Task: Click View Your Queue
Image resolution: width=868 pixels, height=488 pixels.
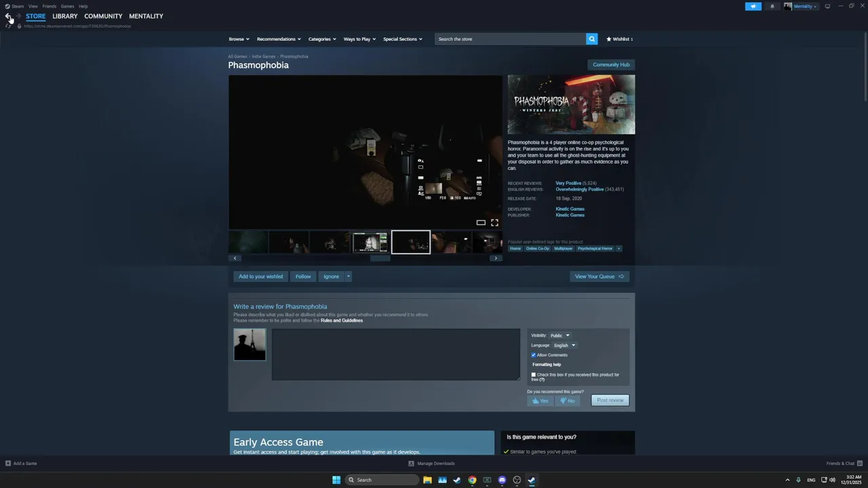Action: click(x=599, y=277)
